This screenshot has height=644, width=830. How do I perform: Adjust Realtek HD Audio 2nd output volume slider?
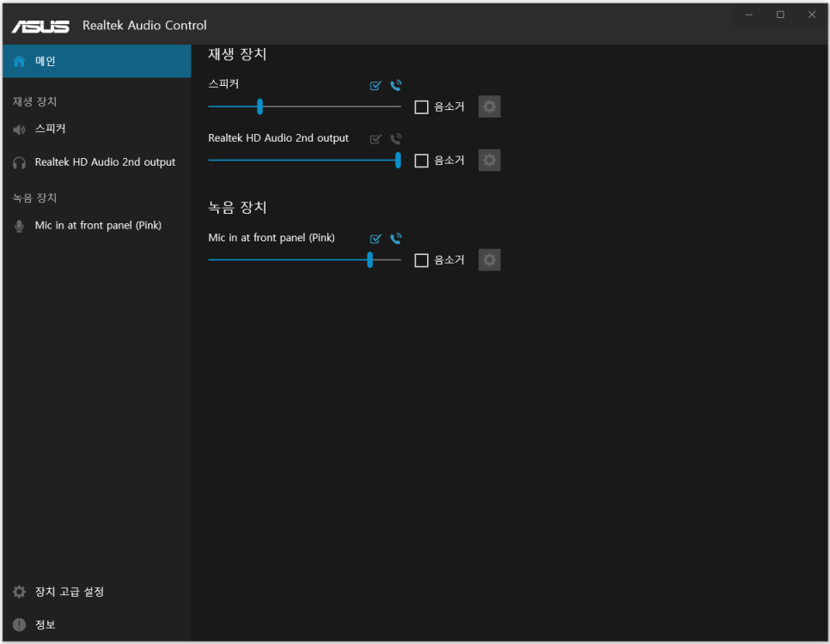(x=304, y=160)
